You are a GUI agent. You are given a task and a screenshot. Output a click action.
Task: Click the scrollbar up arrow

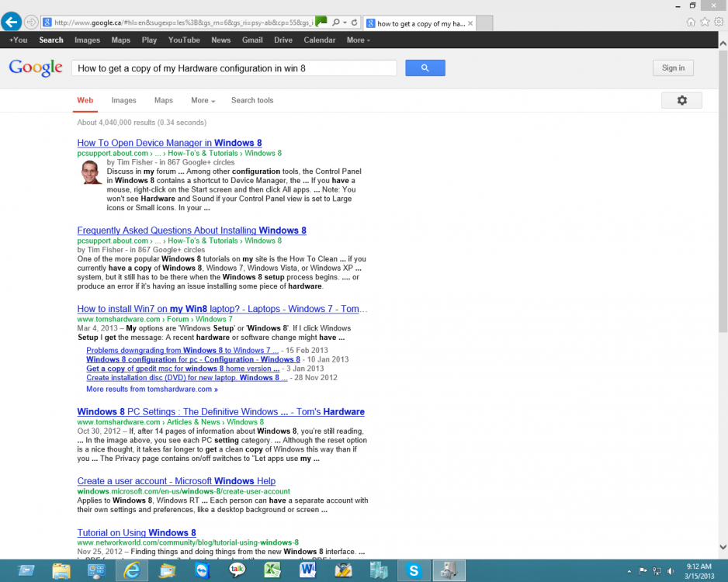(723, 43)
